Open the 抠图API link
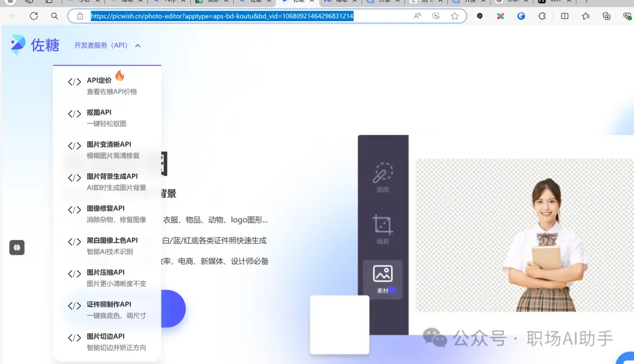The height and width of the screenshot is (364, 634). click(x=99, y=112)
